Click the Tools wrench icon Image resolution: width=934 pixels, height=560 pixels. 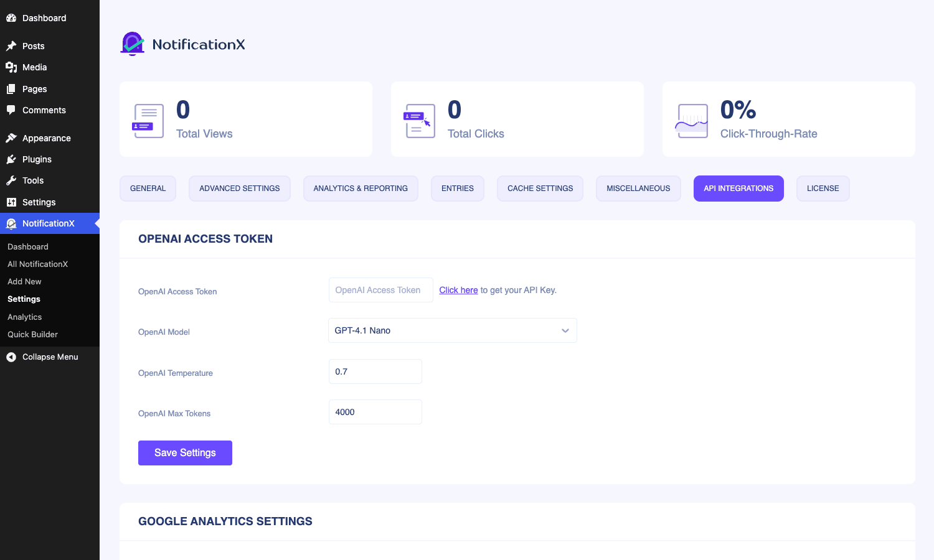coord(11,180)
